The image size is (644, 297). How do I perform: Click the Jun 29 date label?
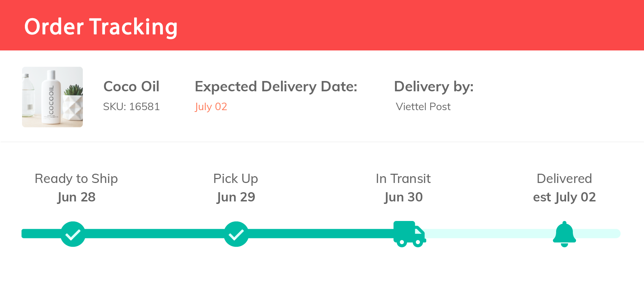pos(236,197)
